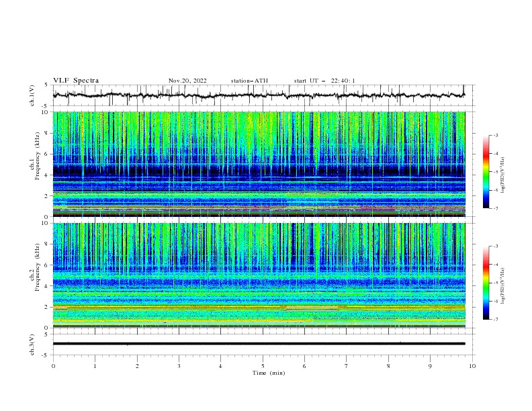Click the time axis tick label '8'
Image resolution: width=532 pixels, height=411 pixels.
pyautogui.click(x=388, y=366)
